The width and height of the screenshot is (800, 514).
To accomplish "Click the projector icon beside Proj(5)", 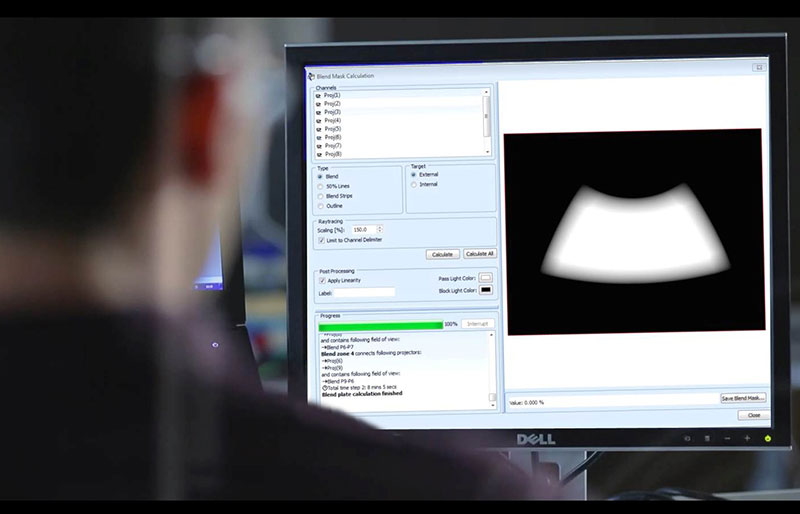I will tap(318, 129).
